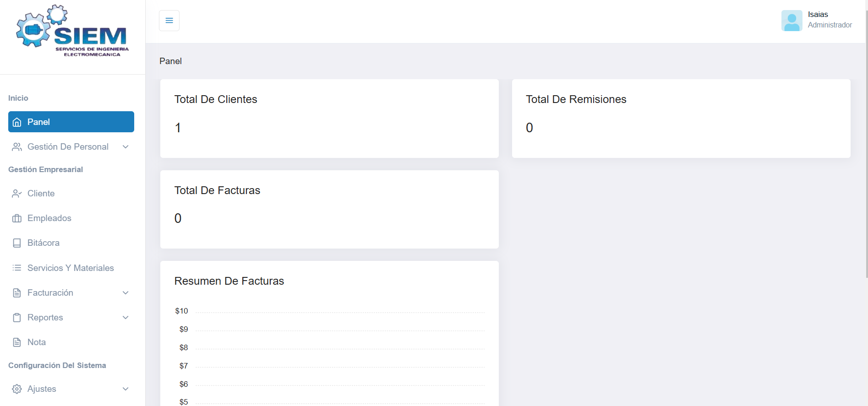Open the Cliente menu item
Screen dimensions: 868x406
41,194
